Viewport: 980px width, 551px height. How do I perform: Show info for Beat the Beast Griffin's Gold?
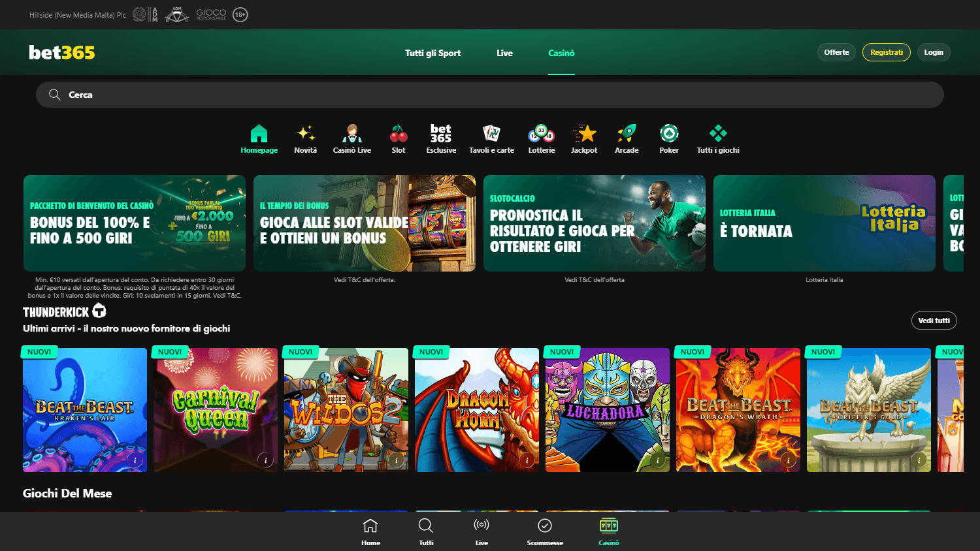tap(919, 460)
